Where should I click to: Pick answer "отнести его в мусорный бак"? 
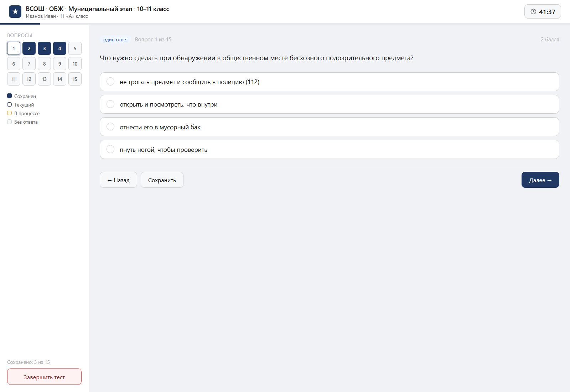tap(329, 127)
